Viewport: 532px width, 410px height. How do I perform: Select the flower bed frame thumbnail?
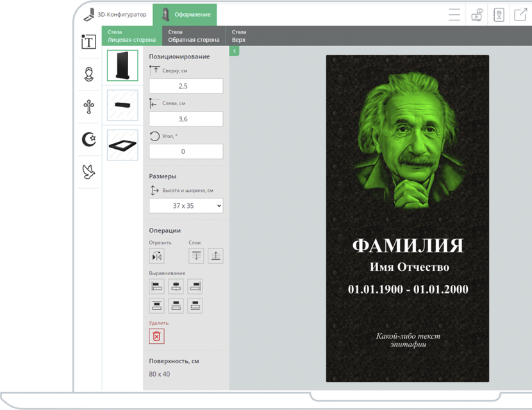(x=122, y=145)
